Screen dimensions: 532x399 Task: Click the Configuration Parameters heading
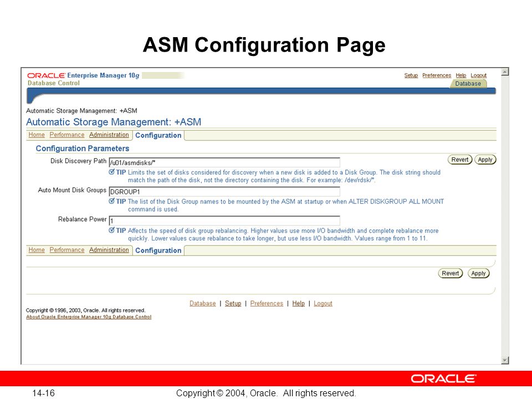click(x=83, y=149)
